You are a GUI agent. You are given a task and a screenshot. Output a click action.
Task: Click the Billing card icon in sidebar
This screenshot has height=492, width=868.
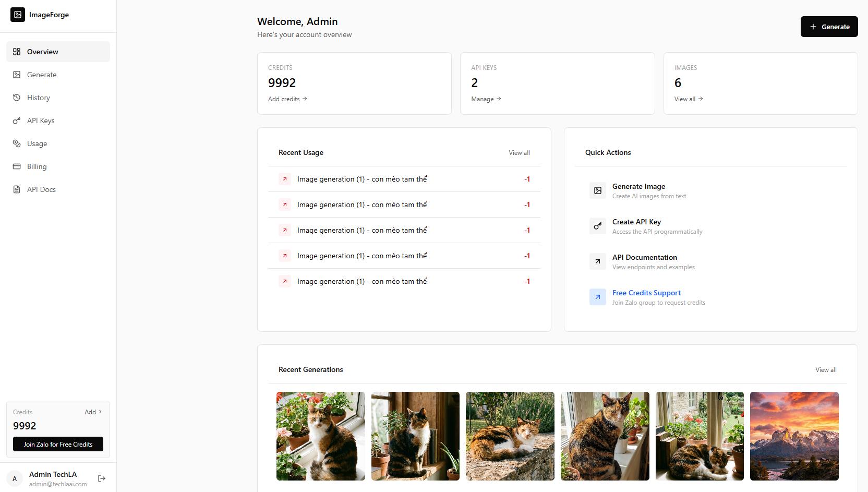tap(17, 166)
